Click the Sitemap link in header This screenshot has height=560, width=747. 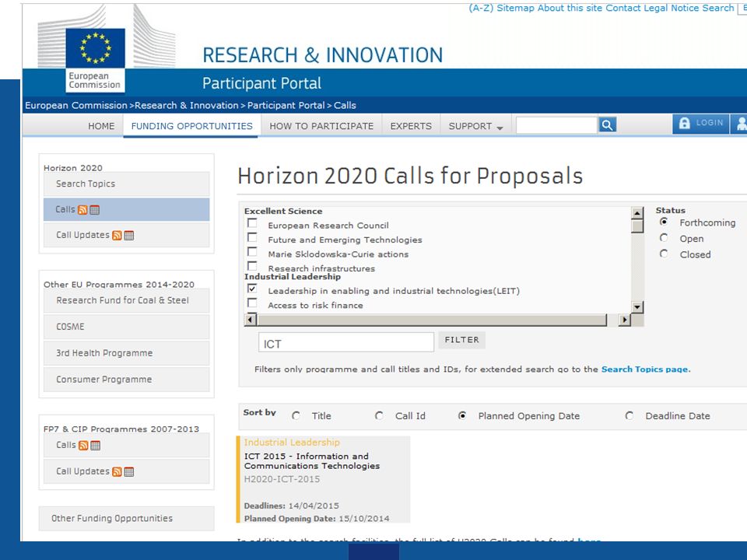tap(516, 8)
